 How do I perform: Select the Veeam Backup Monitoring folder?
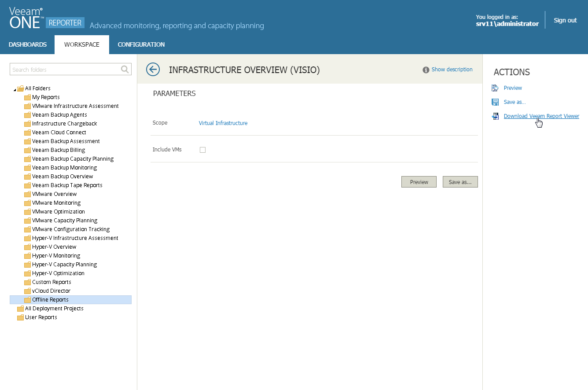[64, 168]
